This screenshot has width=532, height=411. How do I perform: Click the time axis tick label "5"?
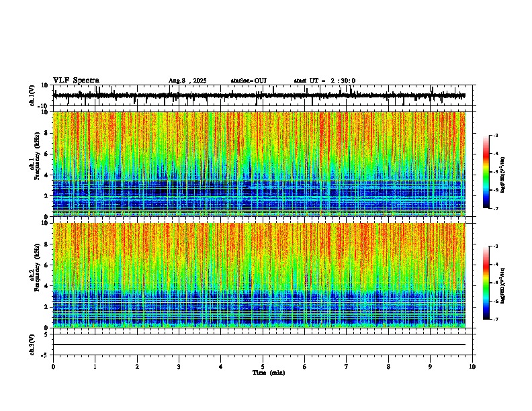click(x=263, y=366)
